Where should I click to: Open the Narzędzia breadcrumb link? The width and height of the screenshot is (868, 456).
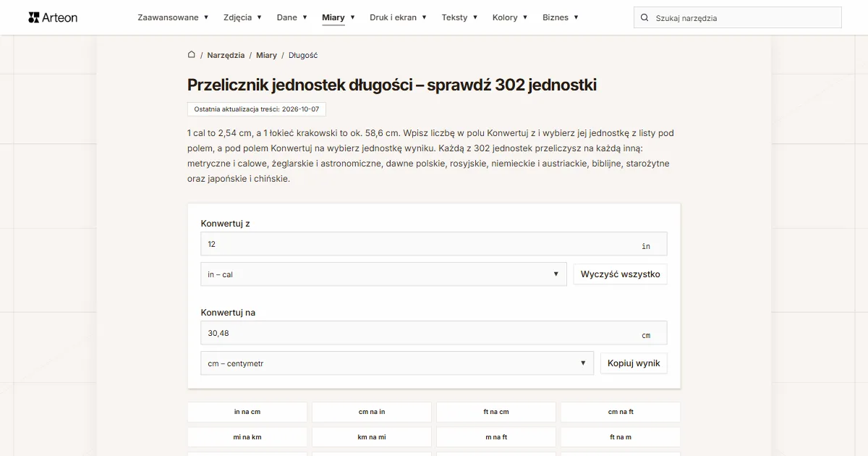pos(226,55)
